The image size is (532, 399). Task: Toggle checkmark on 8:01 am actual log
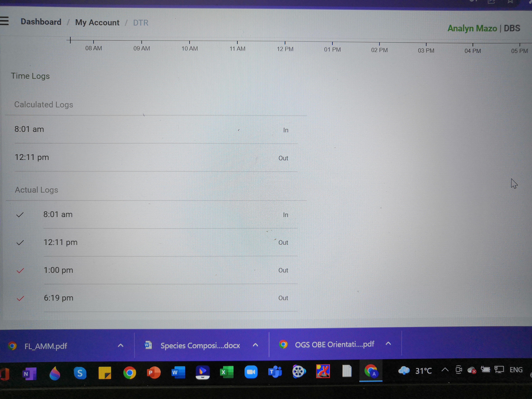(x=20, y=215)
